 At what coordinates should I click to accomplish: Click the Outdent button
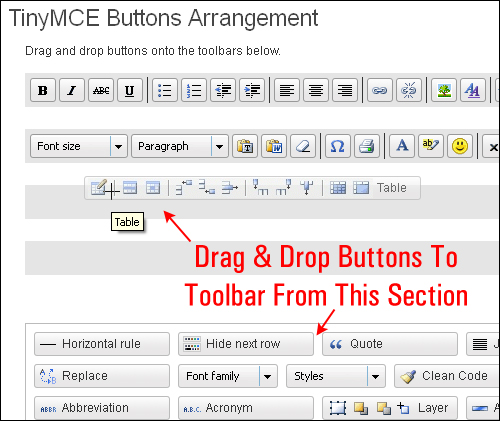pos(223,90)
